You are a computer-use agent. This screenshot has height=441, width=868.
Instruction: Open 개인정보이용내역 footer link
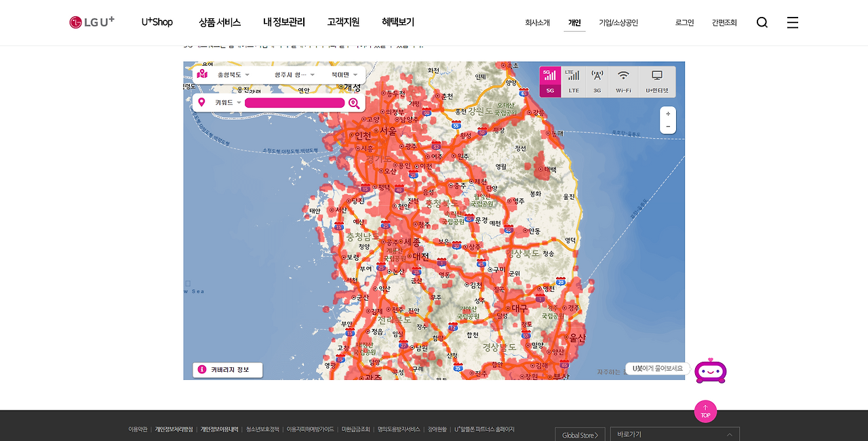coord(219,429)
